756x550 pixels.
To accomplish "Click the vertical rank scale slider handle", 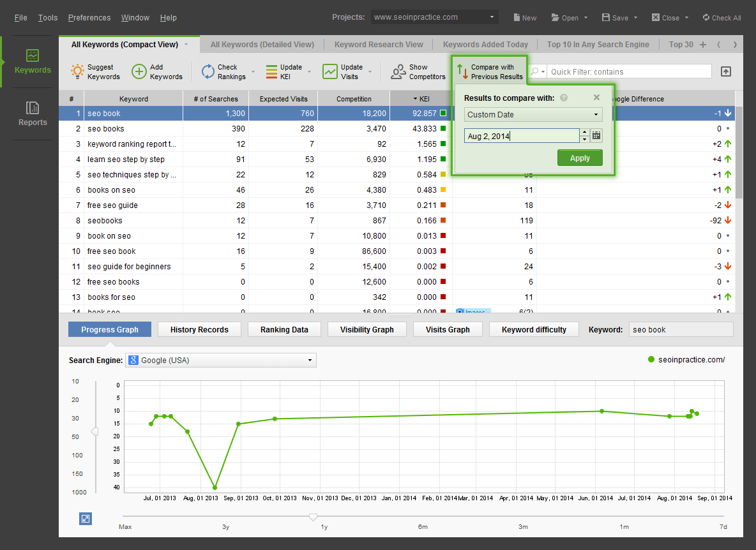I will 95,431.
